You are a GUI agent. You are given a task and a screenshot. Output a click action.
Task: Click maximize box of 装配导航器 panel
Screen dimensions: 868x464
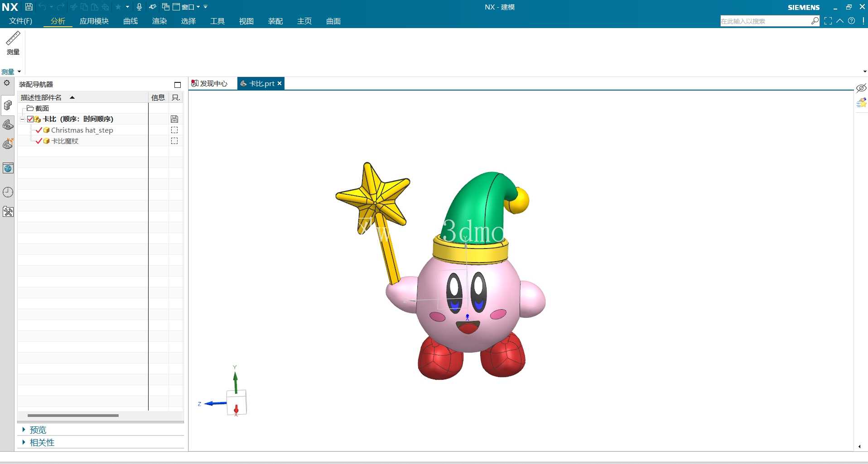178,85
